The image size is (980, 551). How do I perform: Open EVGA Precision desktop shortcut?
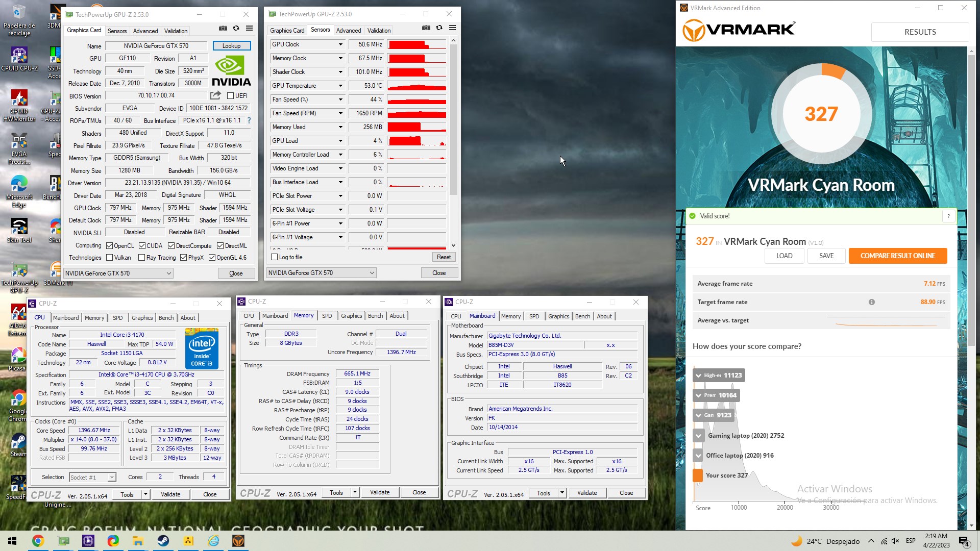[x=19, y=149]
